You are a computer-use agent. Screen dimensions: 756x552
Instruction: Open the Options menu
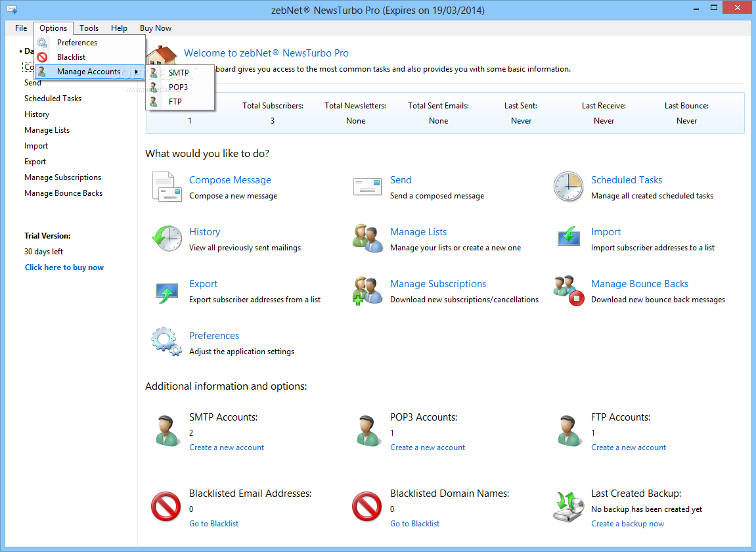click(x=53, y=28)
